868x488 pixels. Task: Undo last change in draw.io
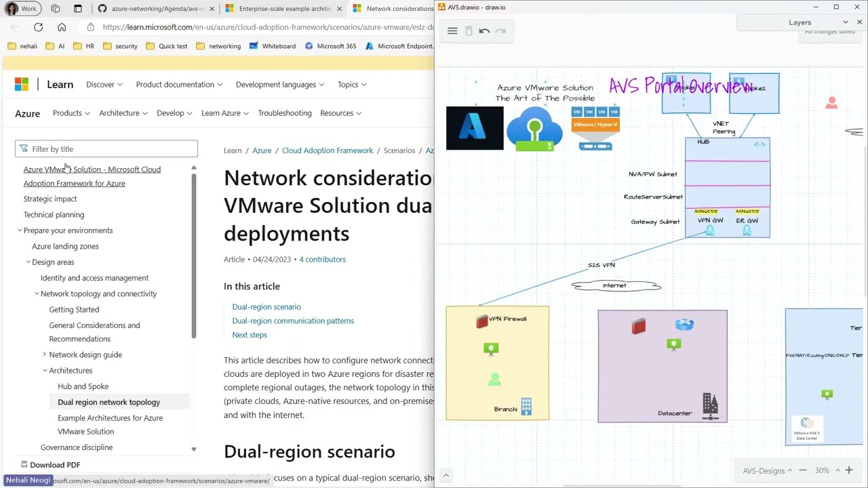click(x=484, y=31)
